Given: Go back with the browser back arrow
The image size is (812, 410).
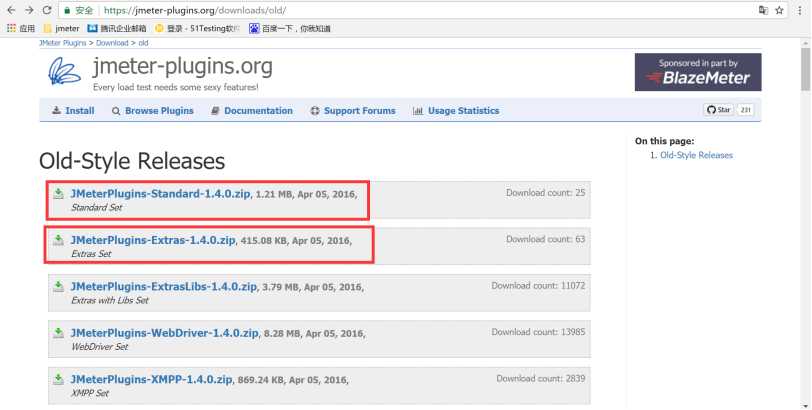Looking at the screenshot, I should point(11,10).
